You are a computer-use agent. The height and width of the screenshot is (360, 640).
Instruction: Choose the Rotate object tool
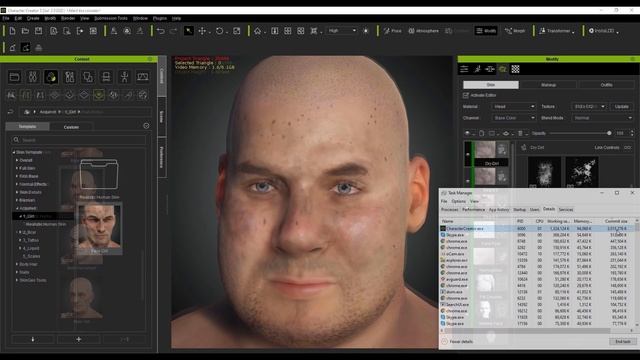pos(220,31)
